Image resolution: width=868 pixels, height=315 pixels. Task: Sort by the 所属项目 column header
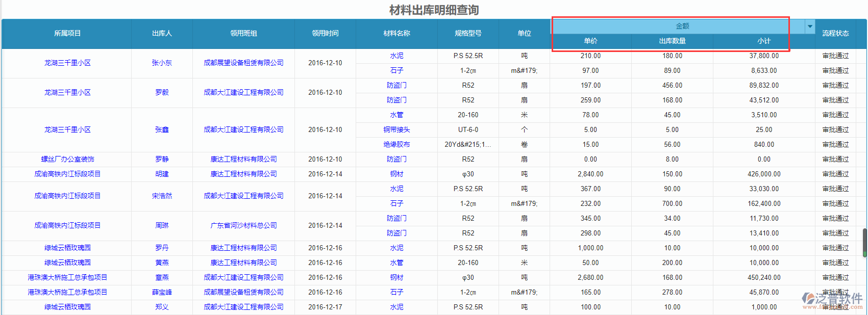point(67,34)
